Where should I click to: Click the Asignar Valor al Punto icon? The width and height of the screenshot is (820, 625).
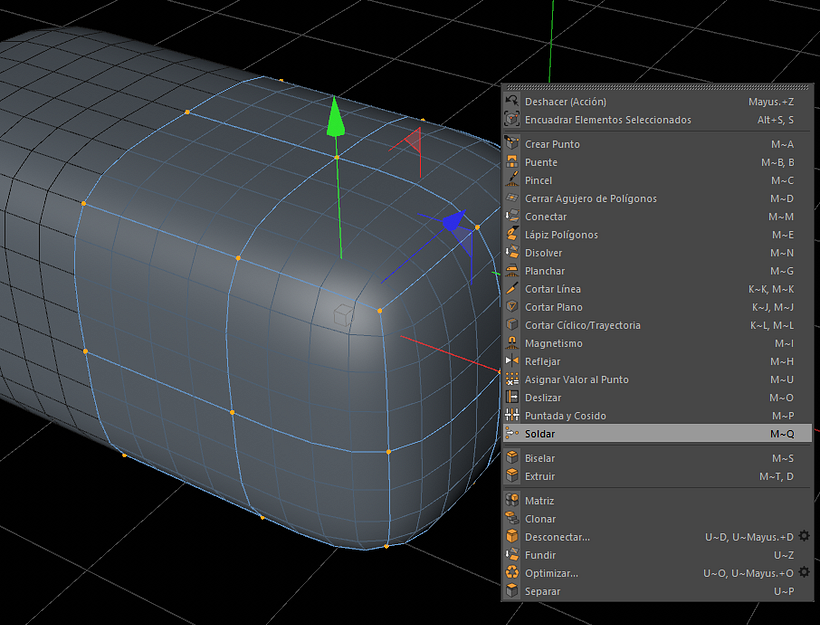(x=512, y=379)
